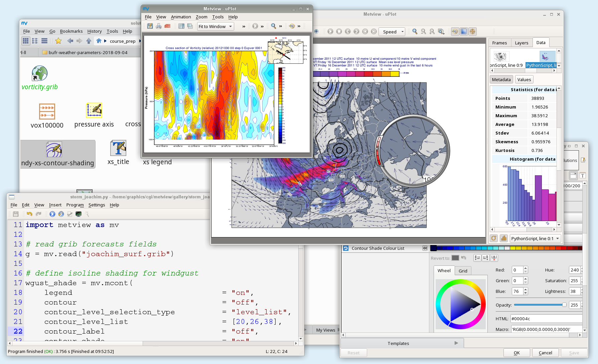Image resolution: width=598 pixels, height=364 pixels.
Task: Click the magic wand icon in code editor
Action: [87, 214]
